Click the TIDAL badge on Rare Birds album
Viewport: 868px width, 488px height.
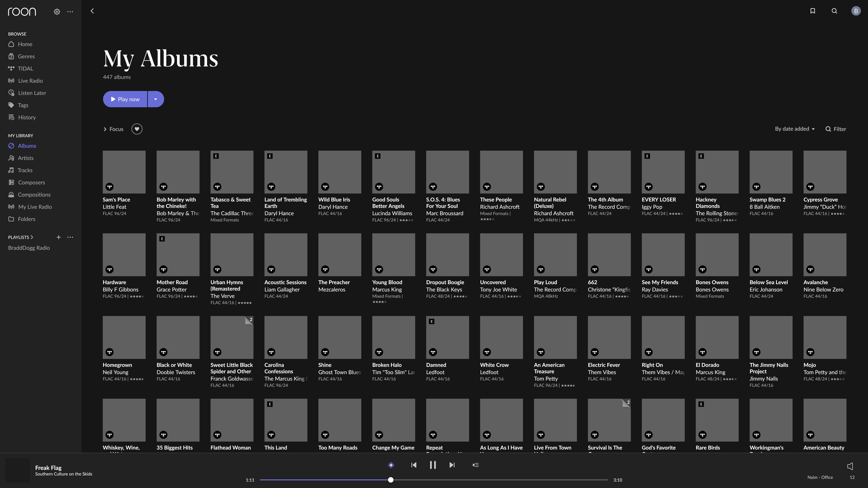point(703,435)
